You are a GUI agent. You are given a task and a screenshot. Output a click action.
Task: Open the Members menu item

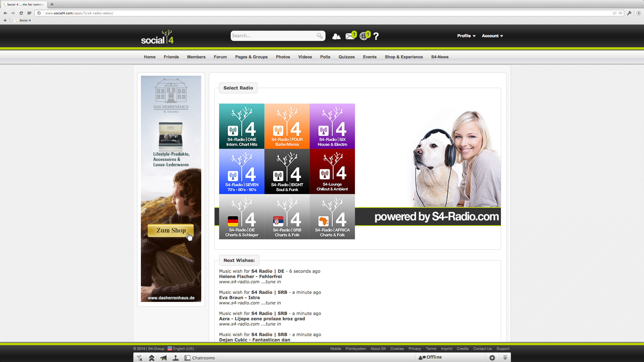(x=196, y=57)
